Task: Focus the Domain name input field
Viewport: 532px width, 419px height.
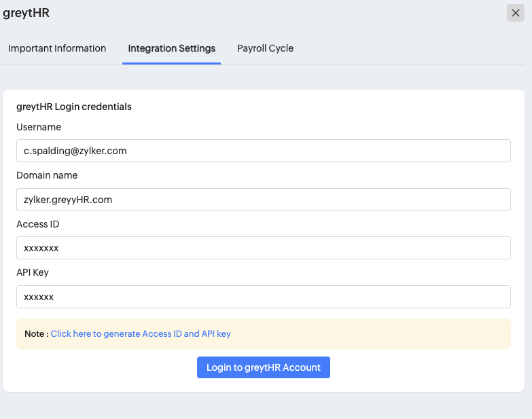Action: [263, 200]
